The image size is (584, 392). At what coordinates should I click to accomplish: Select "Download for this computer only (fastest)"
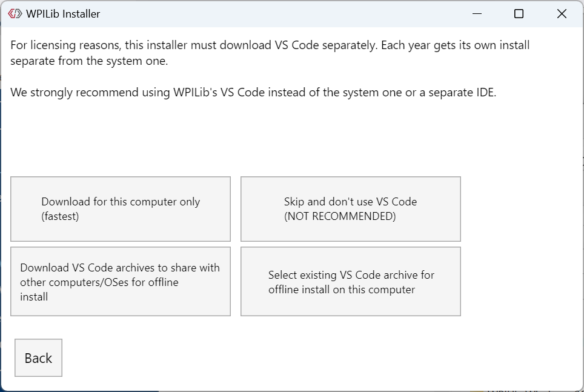tap(120, 208)
